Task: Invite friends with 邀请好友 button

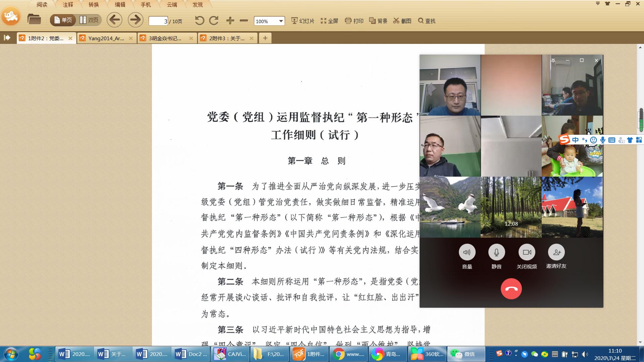Action: coord(556,252)
